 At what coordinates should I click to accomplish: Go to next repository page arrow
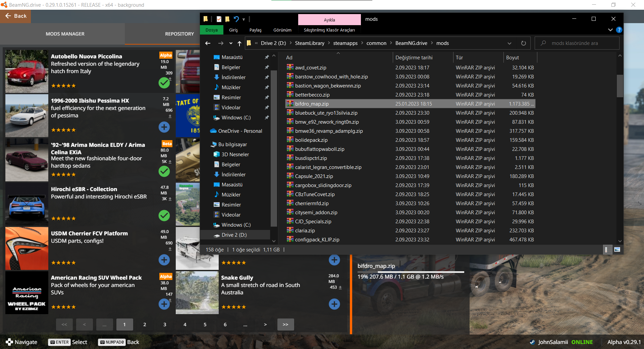point(265,325)
